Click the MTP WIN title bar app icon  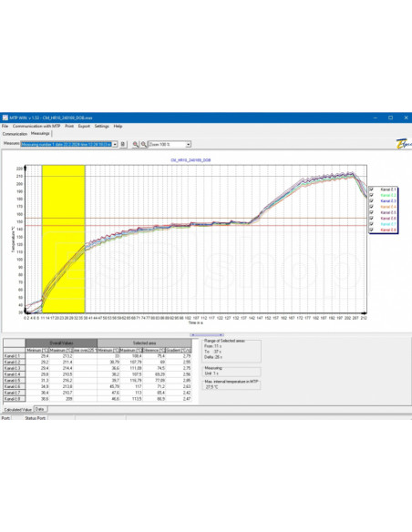coord(5,118)
